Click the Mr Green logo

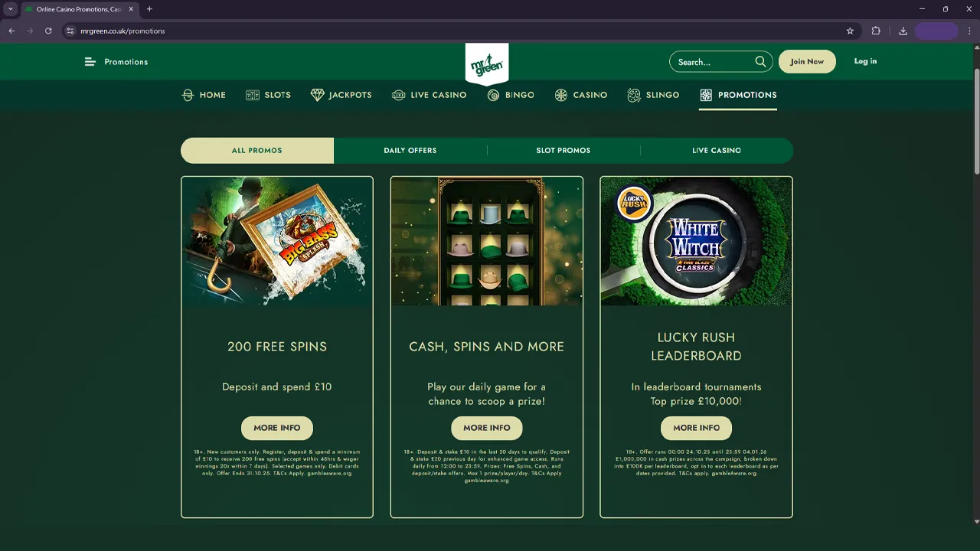(487, 64)
